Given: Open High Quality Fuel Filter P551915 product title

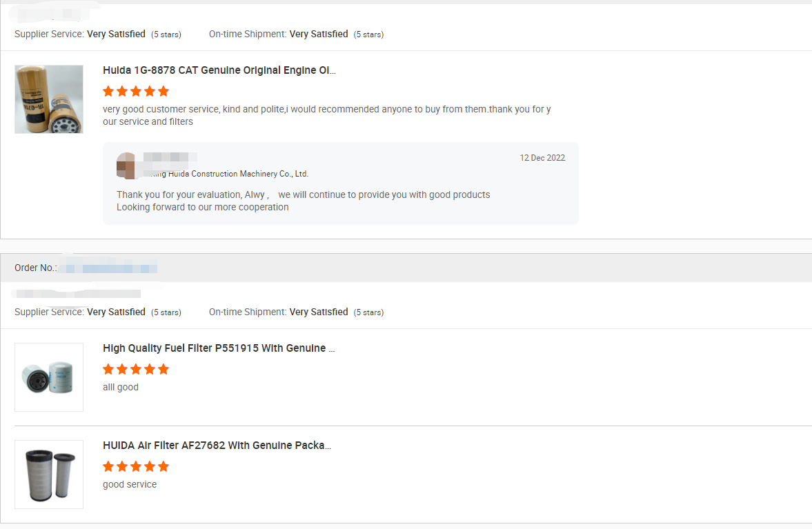Looking at the screenshot, I should [219, 348].
